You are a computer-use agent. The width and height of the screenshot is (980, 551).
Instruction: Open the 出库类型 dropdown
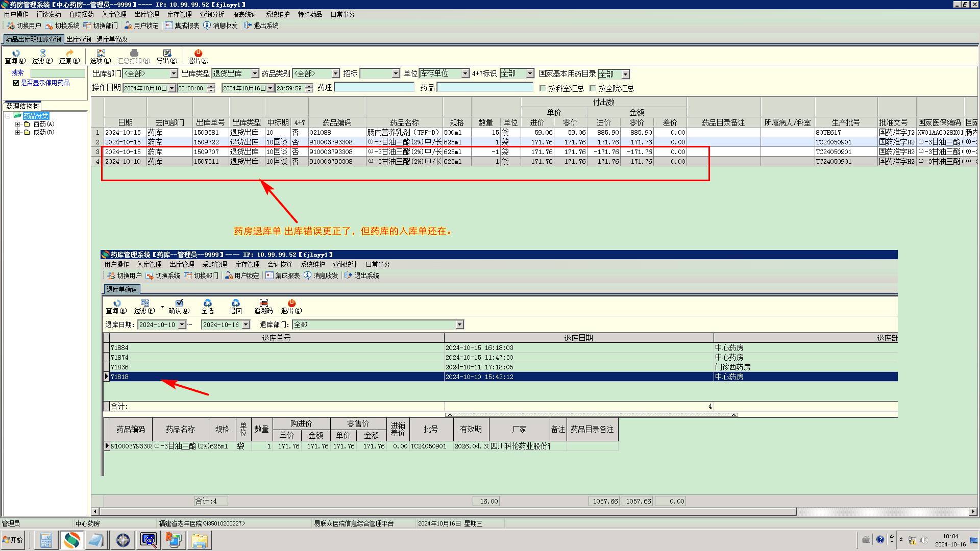point(255,73)
